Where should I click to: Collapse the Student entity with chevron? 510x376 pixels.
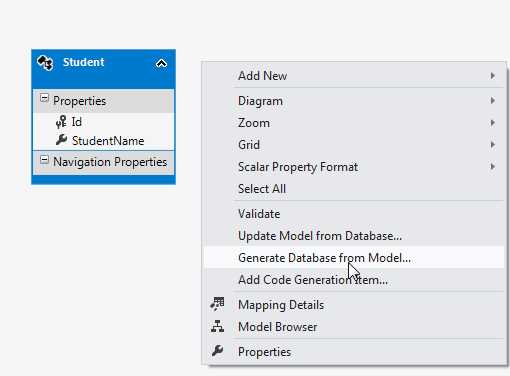tap(161, 63)
